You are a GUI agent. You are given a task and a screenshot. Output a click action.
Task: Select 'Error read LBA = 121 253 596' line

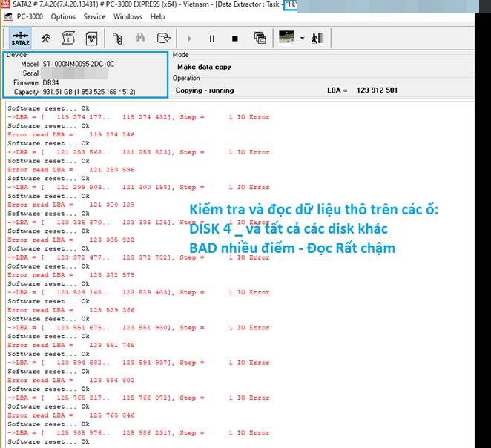(x=71, y=170)
